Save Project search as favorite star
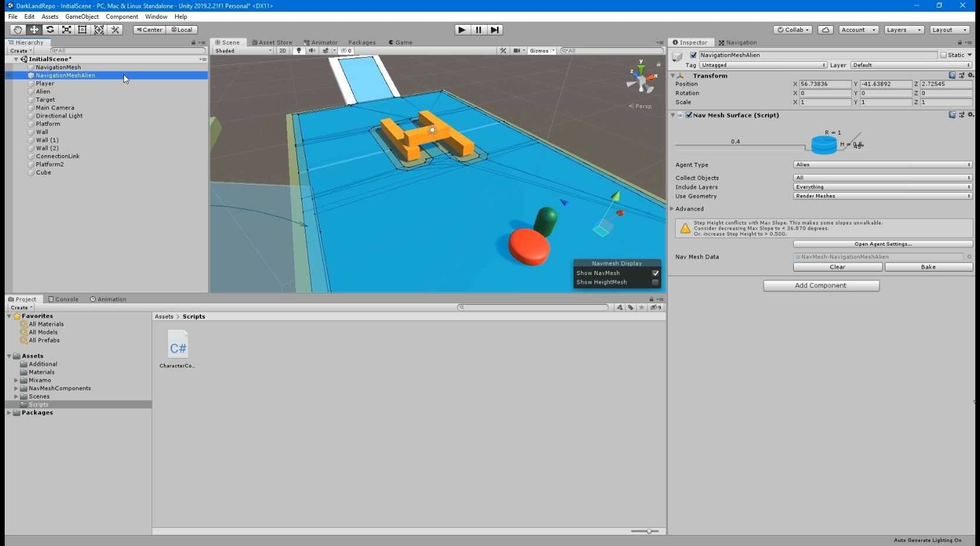The width and height of the screenshot is (980, 546). (x=642, y=307)
